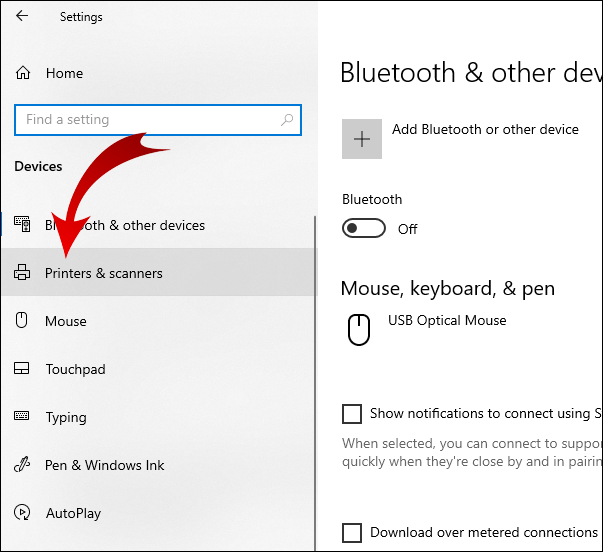Click the Bluetooth & other devices icon

(22, 224)
